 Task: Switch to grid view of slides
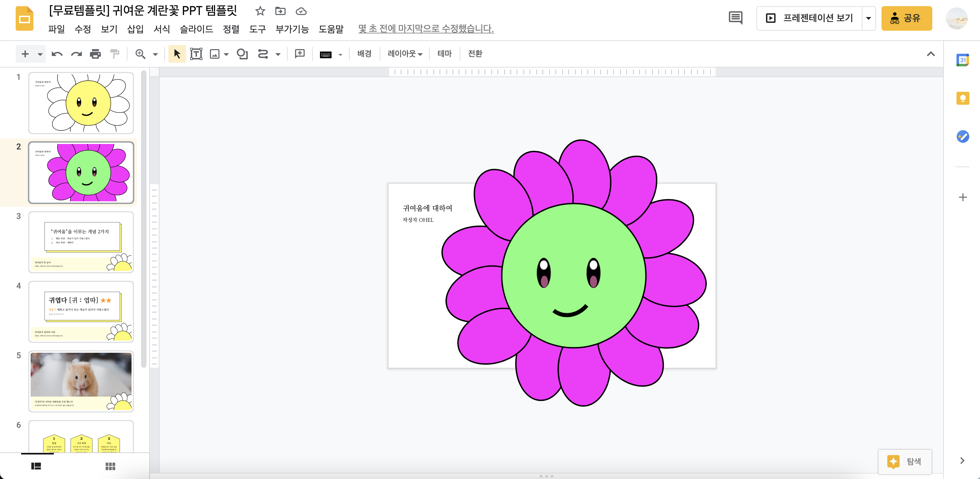pos(110,466)
